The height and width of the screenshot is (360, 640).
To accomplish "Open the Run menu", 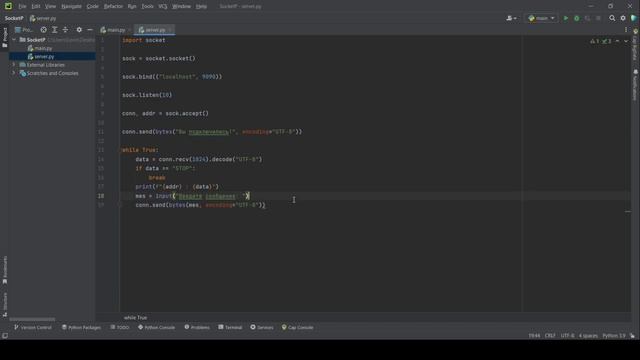I will (132, 6).
